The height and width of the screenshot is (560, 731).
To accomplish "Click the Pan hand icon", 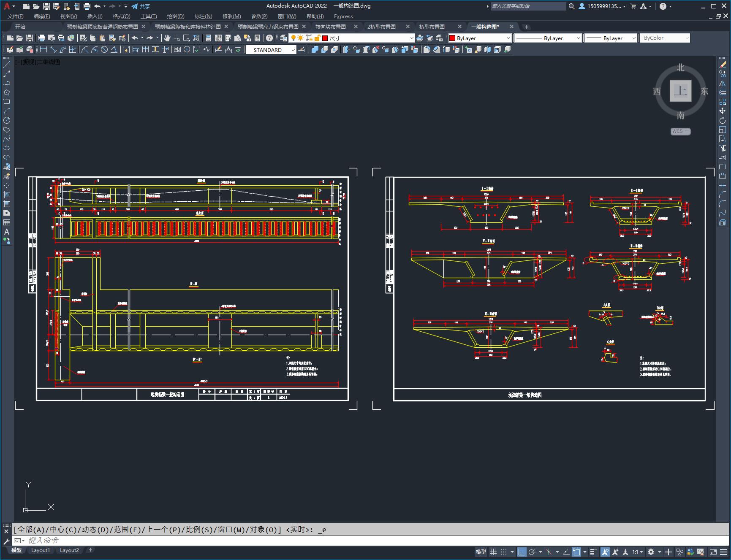I will 167,38.
